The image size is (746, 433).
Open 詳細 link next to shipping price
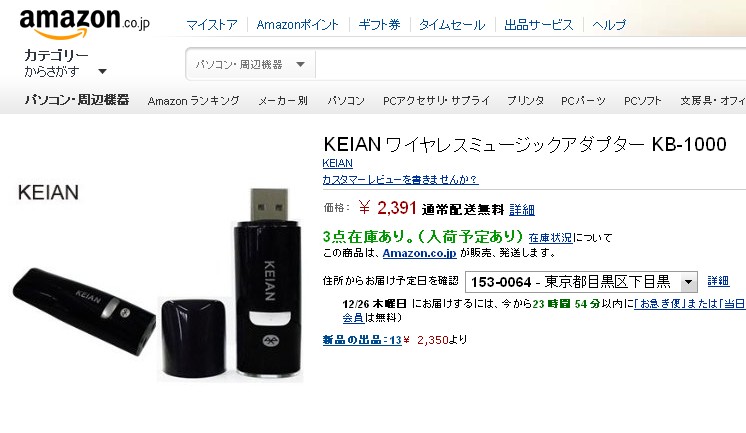click(x=522, y=209)
